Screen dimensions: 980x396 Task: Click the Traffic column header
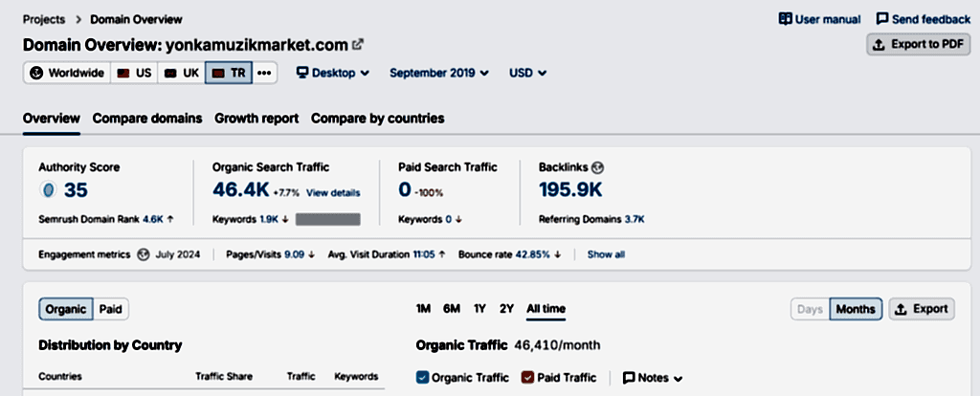(x=301, y=377)
